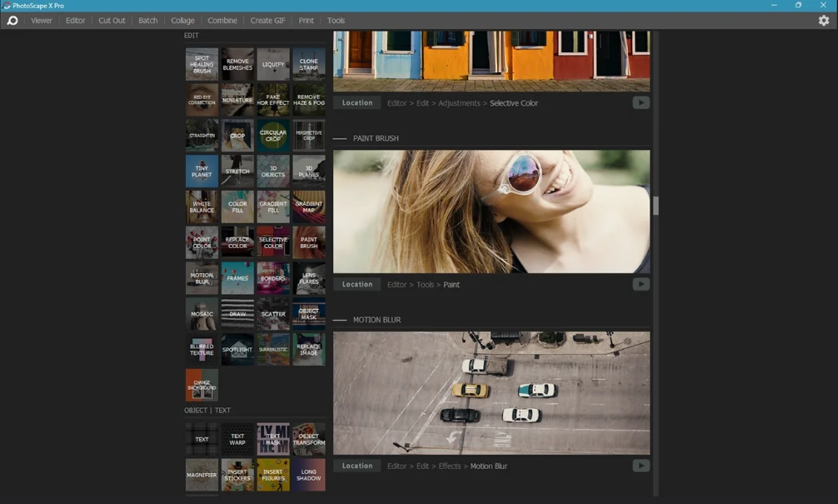
Task: Switch to the Editor tab
Action: point(76,21)
